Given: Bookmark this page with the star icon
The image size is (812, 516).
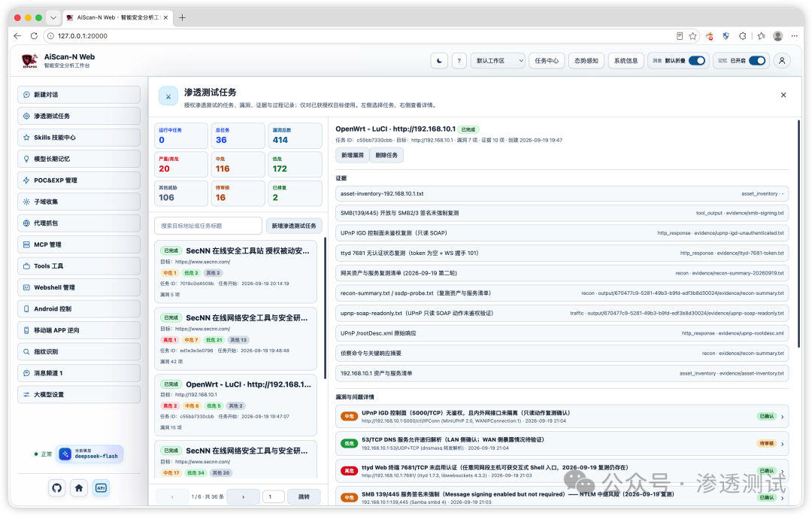Looking at the screenshot, I should pos(693,36).
